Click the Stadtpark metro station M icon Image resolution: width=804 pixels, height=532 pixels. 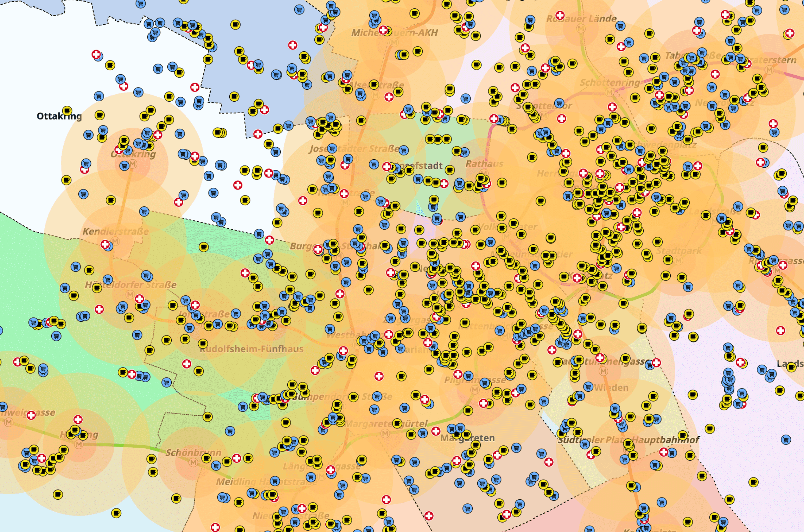(679, 261)
